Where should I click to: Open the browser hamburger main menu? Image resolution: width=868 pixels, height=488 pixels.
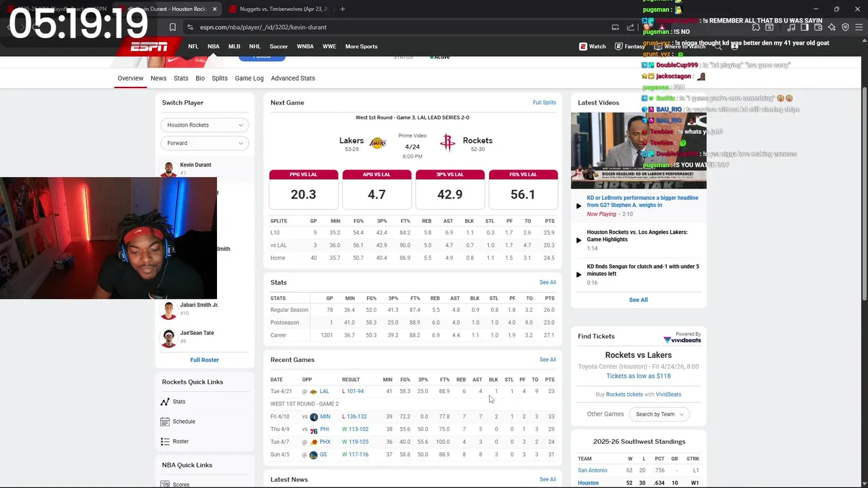(859, 27)
